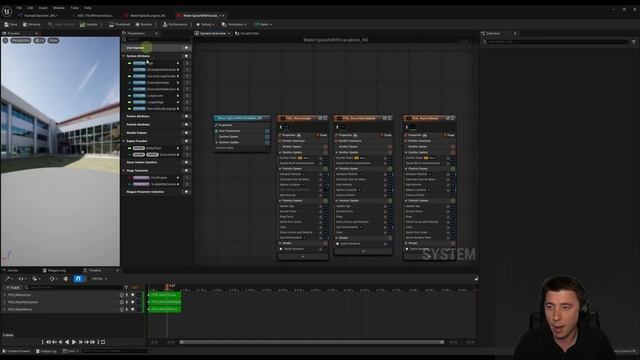Select the System Overview tab

(212, 33)
